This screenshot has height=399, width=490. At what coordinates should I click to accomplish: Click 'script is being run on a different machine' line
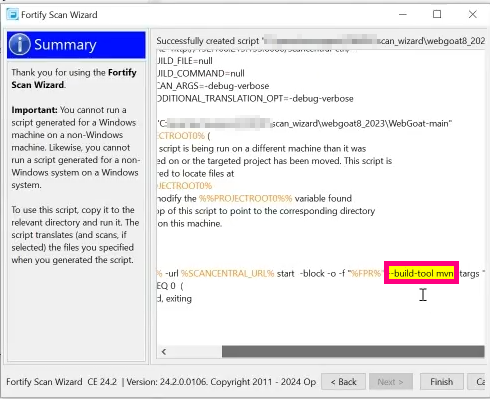point(262,149)
